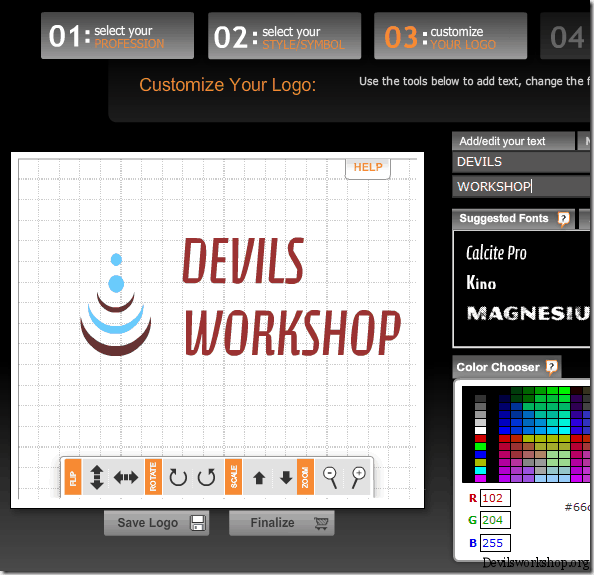Go to step 04 tab
This screenshot has height=575, width=594.
[566, 36]
